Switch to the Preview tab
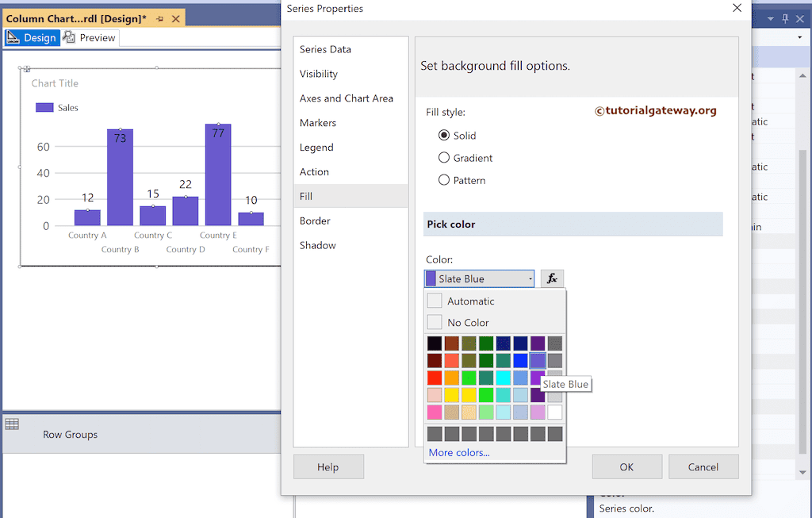812x518 pixels. (x=90, y=38)
